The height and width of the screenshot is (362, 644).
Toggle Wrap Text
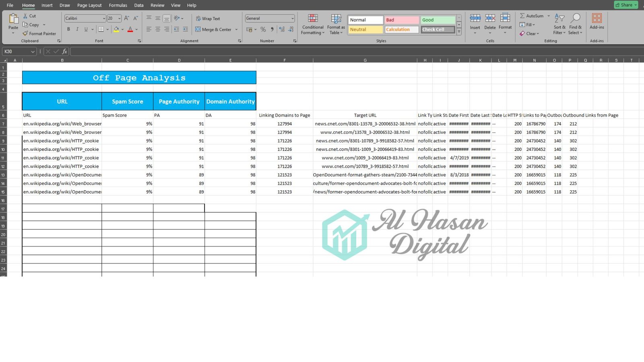click(208, 19)
